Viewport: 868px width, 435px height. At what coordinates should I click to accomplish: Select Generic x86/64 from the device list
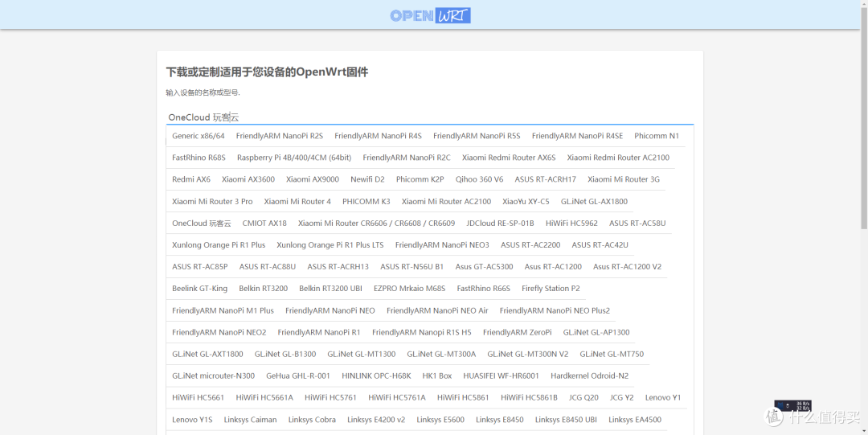point(199,136)
